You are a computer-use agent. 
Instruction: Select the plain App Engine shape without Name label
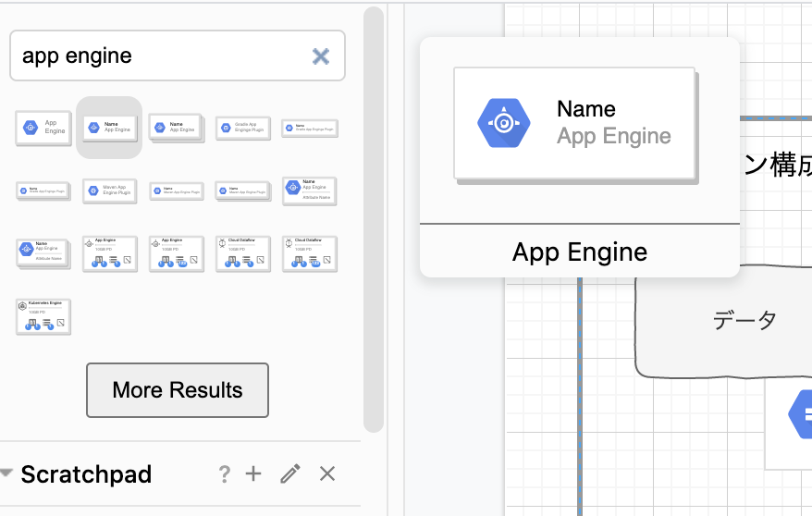pos(43,128)
